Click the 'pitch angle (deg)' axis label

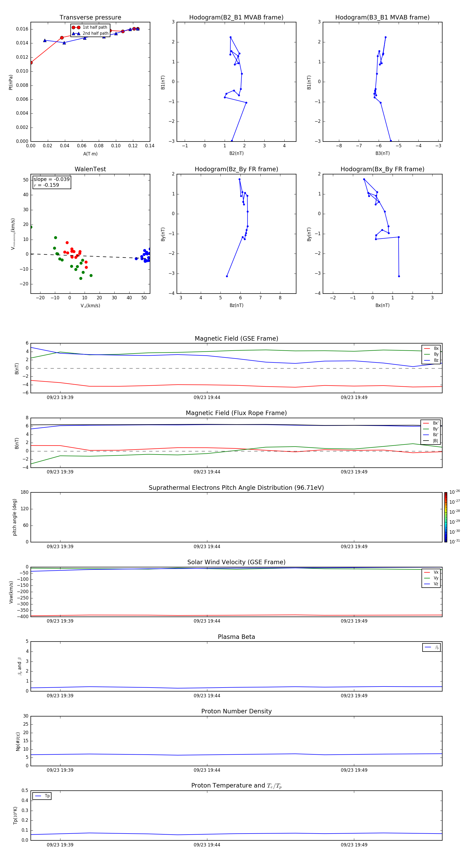point(14,517)
